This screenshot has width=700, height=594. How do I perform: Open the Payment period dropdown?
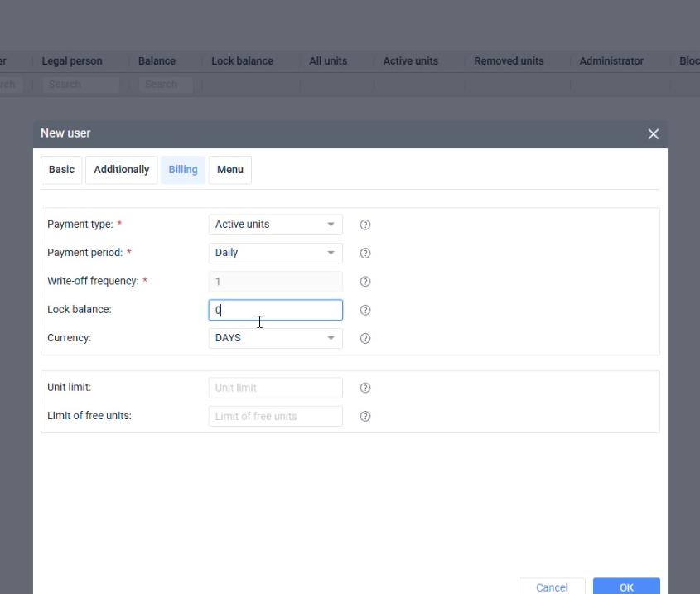click(276, 253)
